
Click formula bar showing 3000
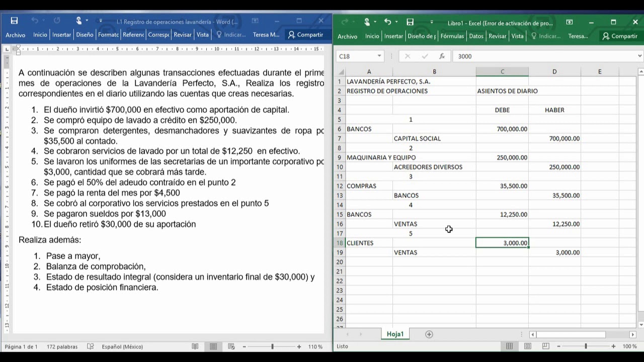[x=544, y=56]
